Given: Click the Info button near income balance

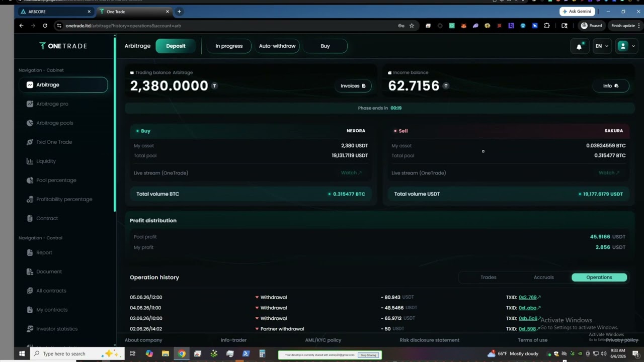Looking at the screenshot, I should [611, 85].
